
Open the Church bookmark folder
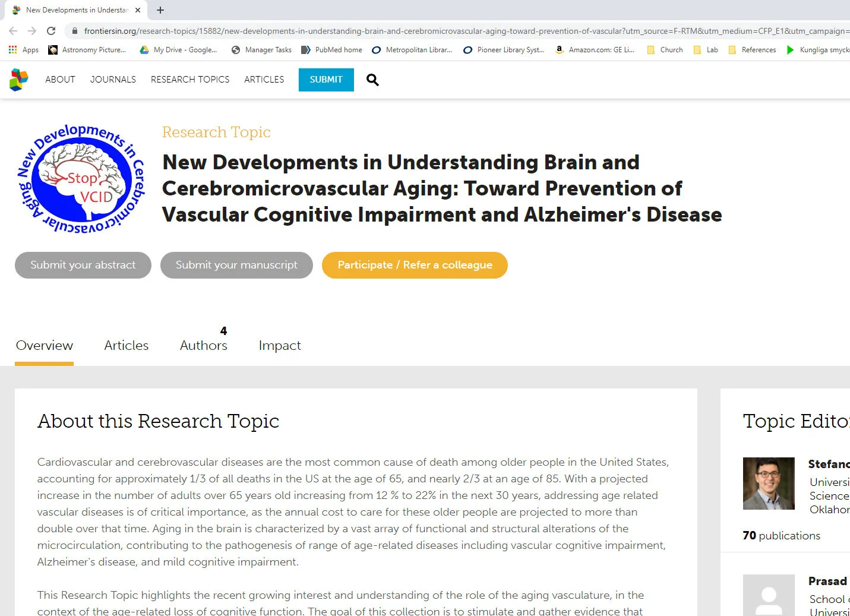[665, 50]
